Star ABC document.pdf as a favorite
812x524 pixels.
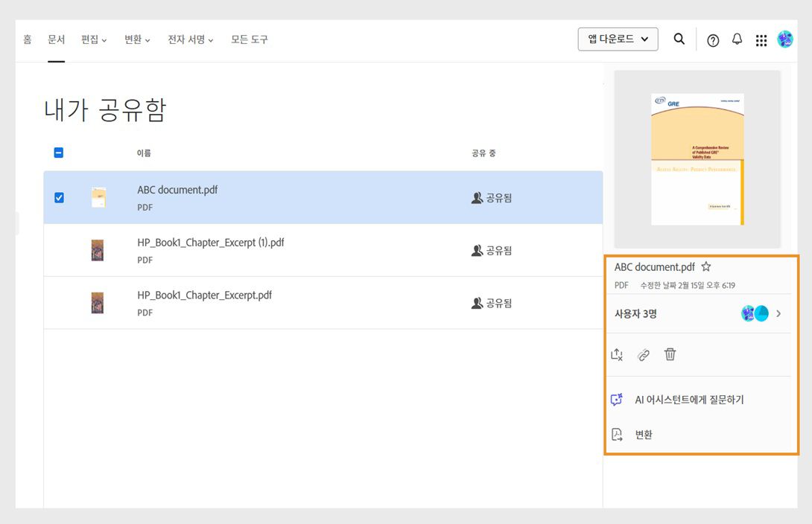coord(705,266)
